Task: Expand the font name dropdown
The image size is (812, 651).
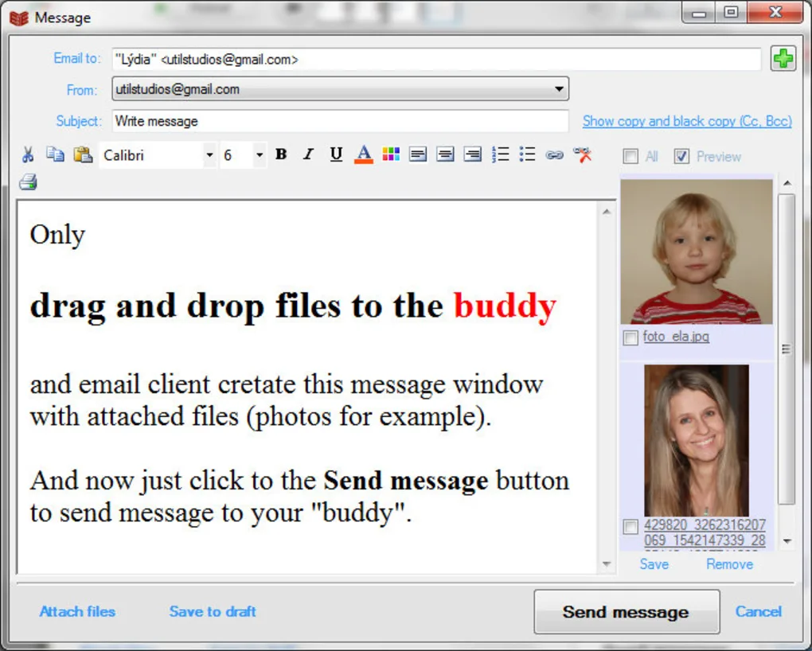Action: tap(209, 155)
